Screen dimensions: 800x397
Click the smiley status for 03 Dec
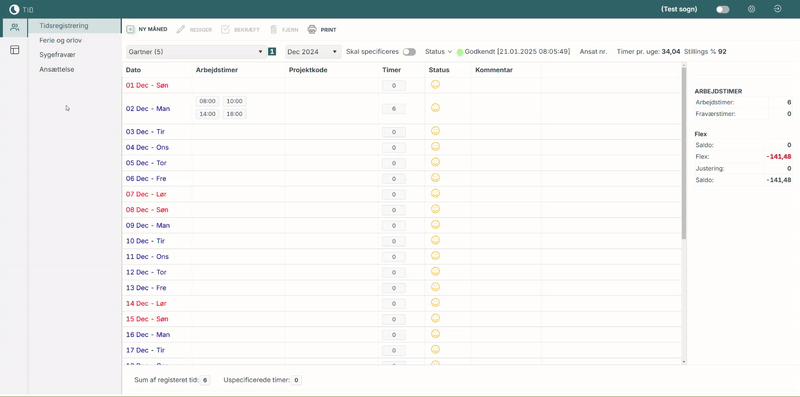pos(435,131)
